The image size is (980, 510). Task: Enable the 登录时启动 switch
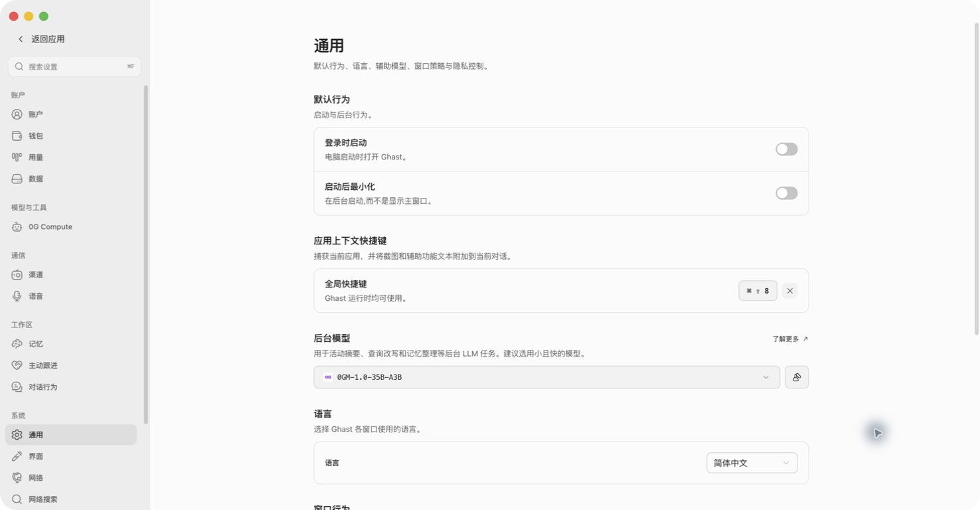(x=787, y=149)
